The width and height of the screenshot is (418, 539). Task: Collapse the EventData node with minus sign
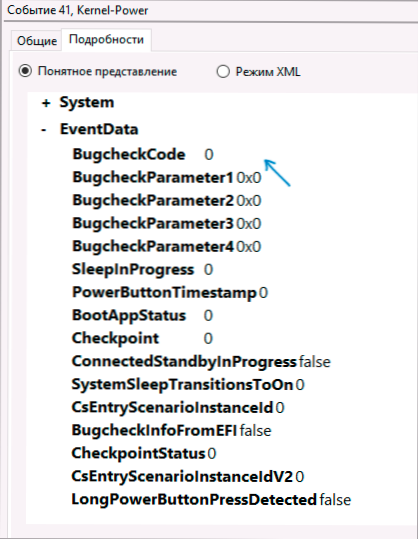pos(44,130)
